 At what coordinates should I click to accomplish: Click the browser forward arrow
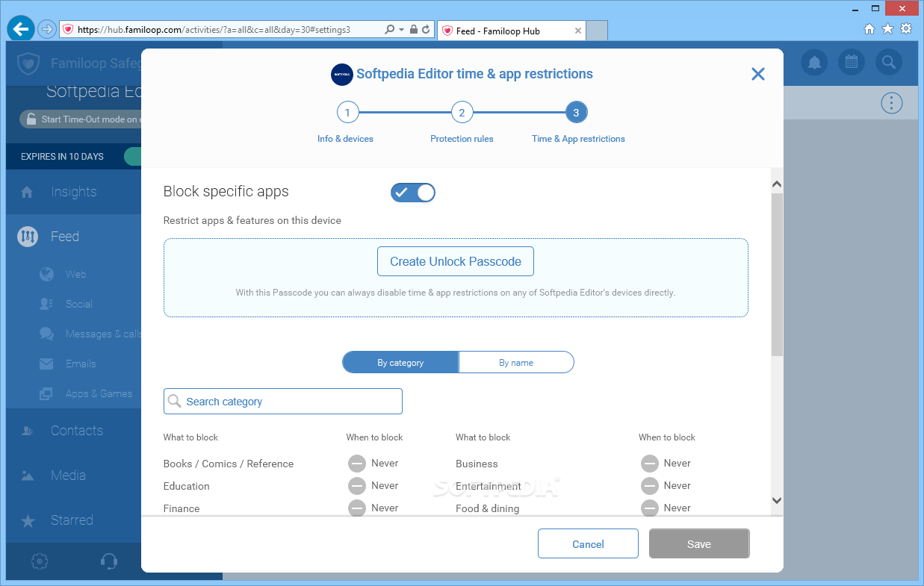(x=46, y=30)
